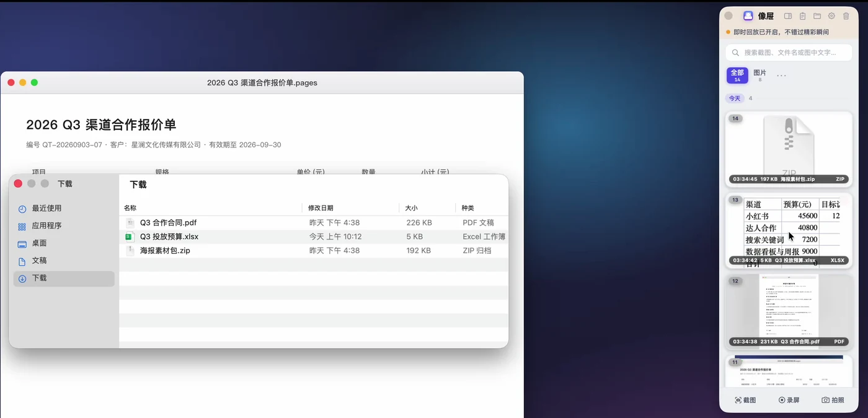Select the 全部 14 filter tab
Viewport: 868px width, 418px height.
pyautogui.click(x=737, y=76)
